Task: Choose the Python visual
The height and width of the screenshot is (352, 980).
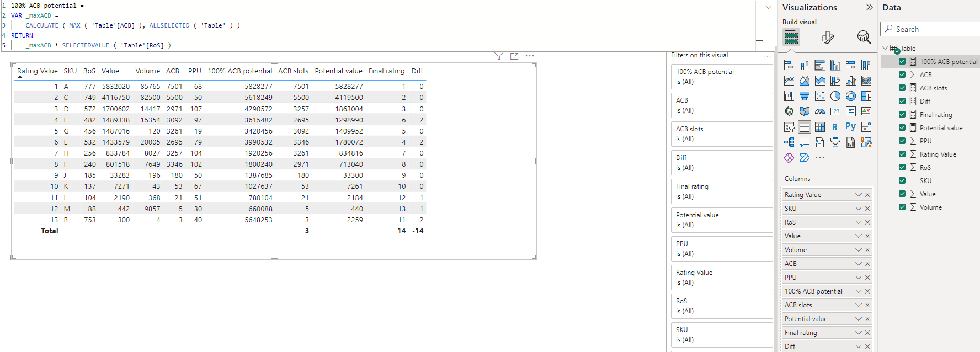Action: point(850,126)
